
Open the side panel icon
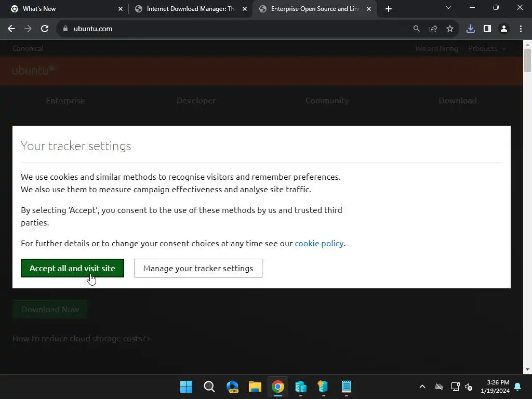pos(487,29)
